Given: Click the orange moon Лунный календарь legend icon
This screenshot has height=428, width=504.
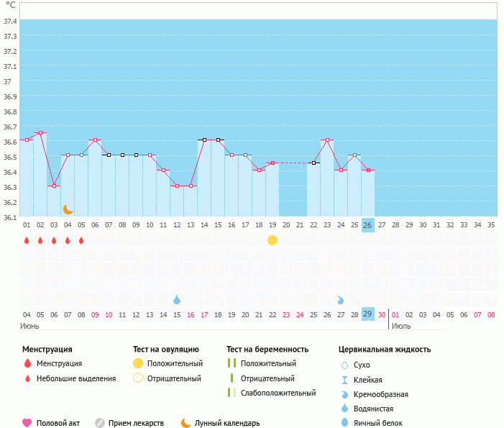Looking at the screenshot, I should pos(186,423).
